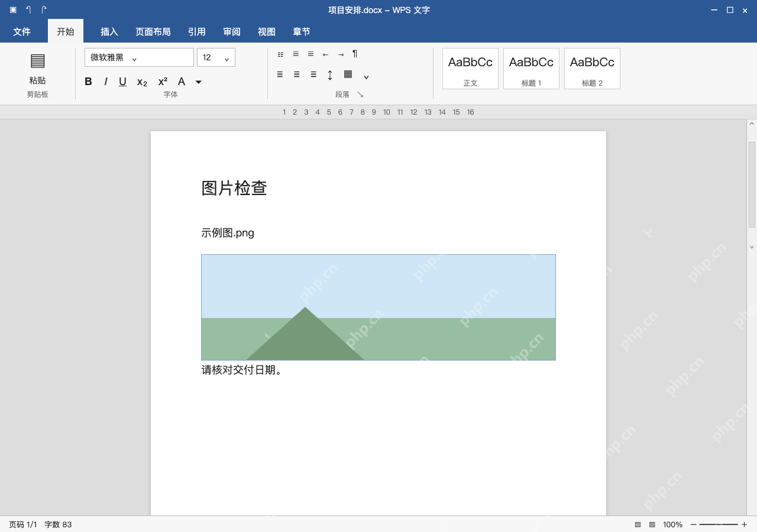Click the 字数 83 word count
This screenshot has height=532, width=757.
tap(58, 524)
